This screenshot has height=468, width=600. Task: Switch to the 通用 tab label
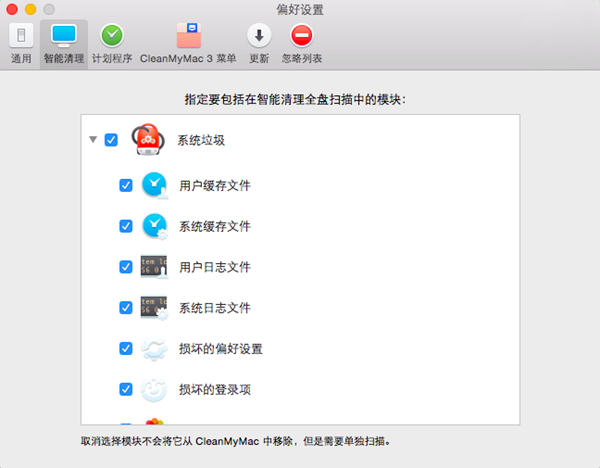[21, 59]
